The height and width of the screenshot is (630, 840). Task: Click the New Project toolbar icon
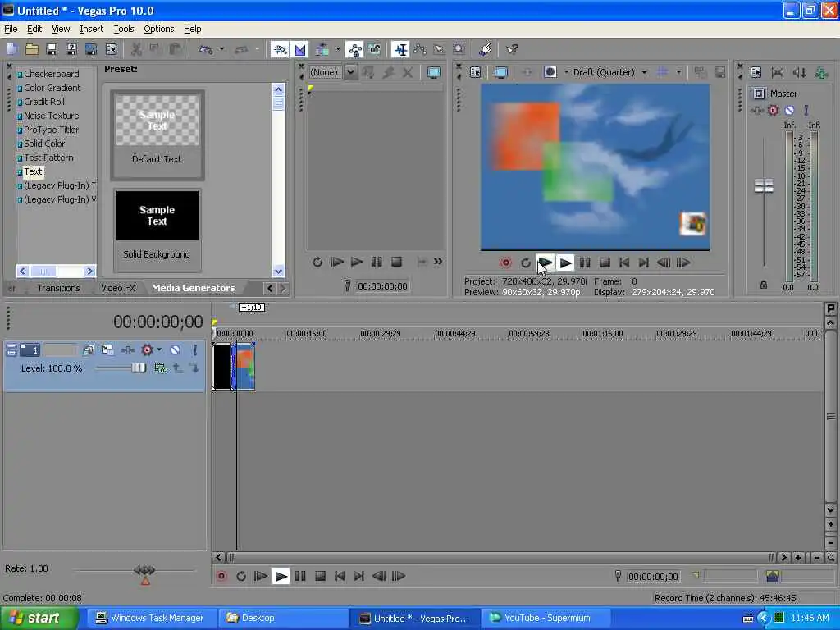[11, 50]
